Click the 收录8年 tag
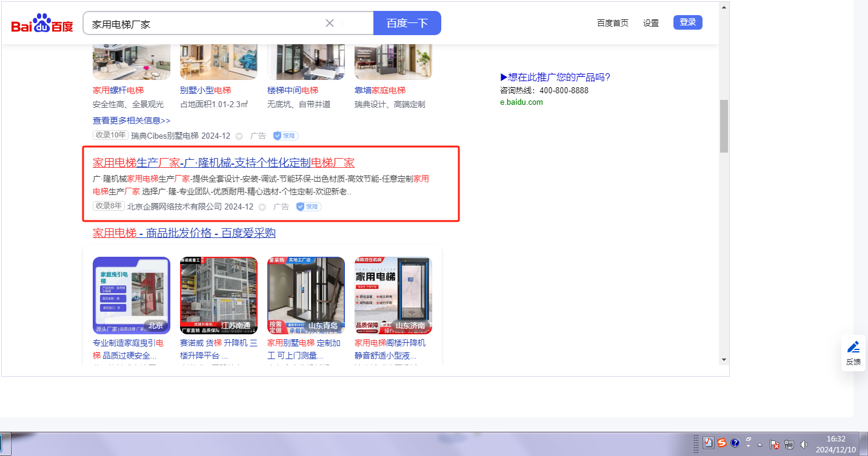 (109, 206)
